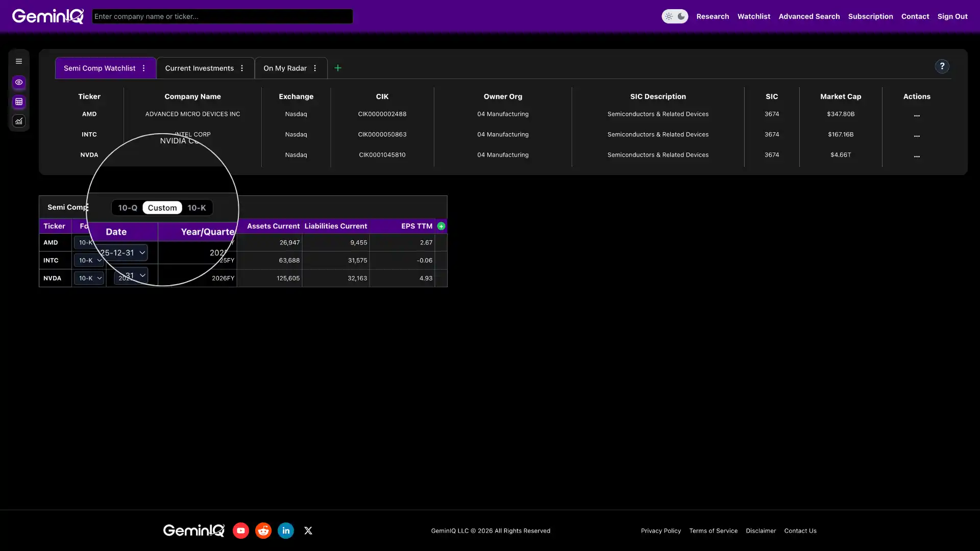Screen dimensions: 980x551
Task: Open the On My Radar tab
Action: click(x=284, y=68)
